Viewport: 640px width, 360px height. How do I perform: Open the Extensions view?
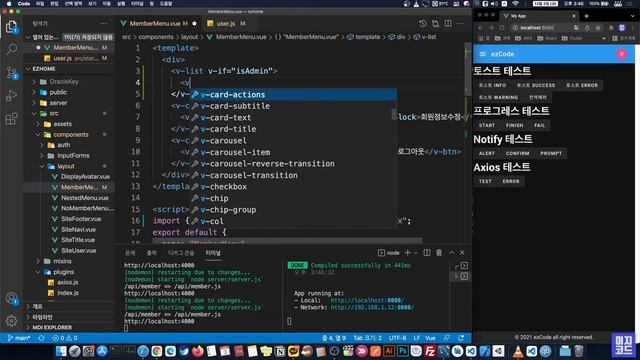click(11, 119)
